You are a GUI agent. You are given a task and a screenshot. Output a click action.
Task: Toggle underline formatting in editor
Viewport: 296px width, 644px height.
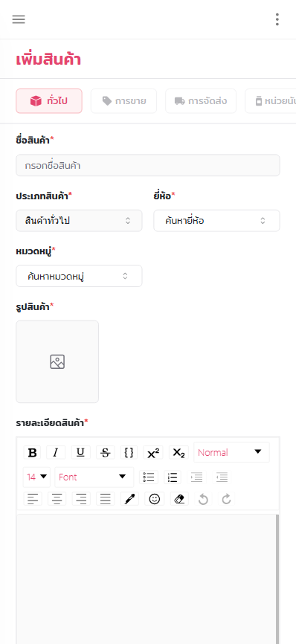[x=81, y=453]
